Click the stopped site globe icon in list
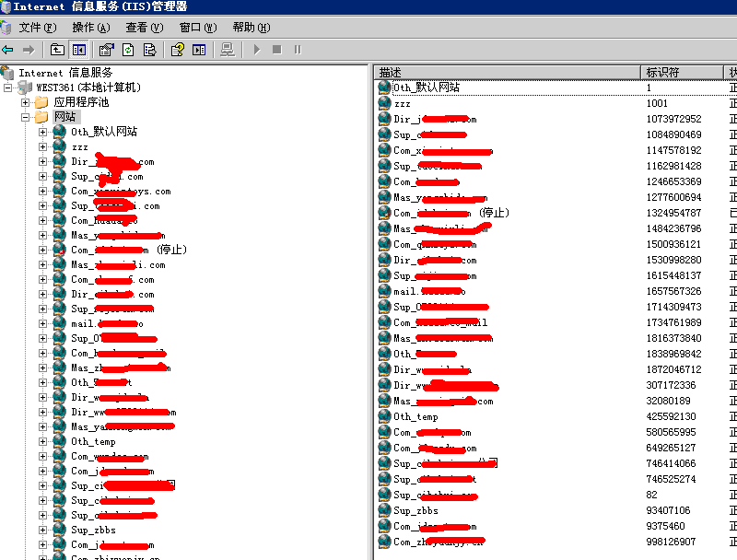Viewport: 737px width, 560px height. pos(384,213)
